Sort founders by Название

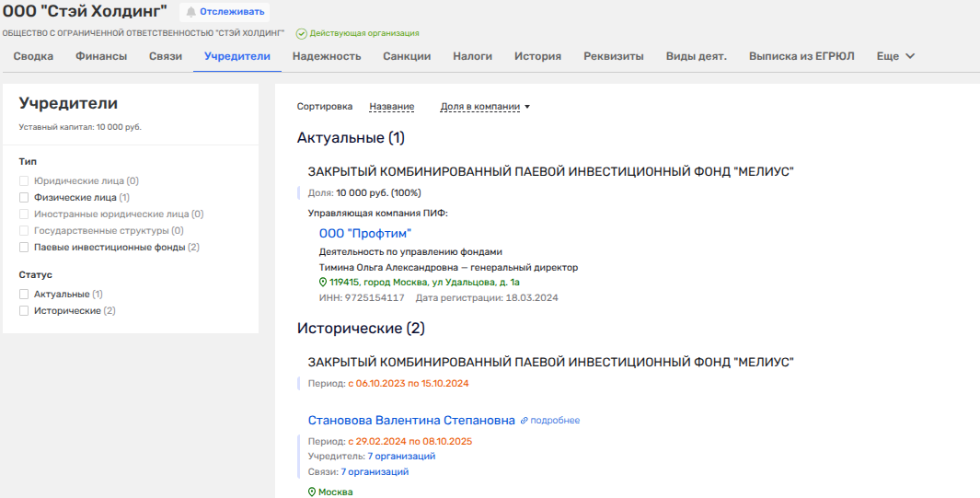(391, 107)
